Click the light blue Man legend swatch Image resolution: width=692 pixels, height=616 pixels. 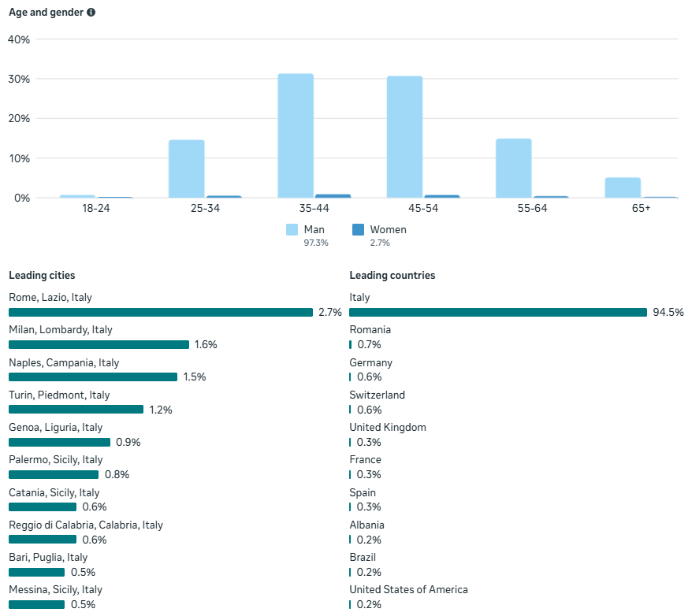click(x=292, y=230)
